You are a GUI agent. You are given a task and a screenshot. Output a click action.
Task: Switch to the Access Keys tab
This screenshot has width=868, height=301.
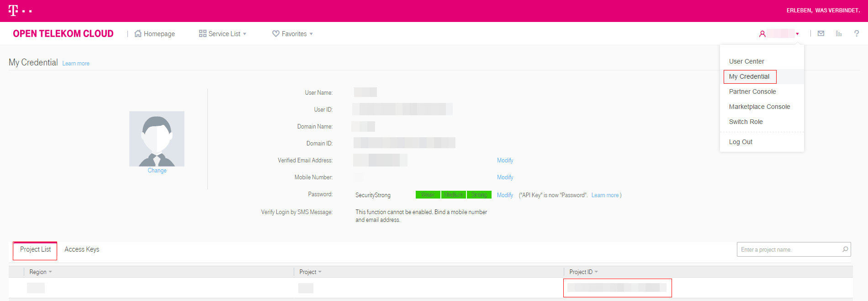[82, 249]
